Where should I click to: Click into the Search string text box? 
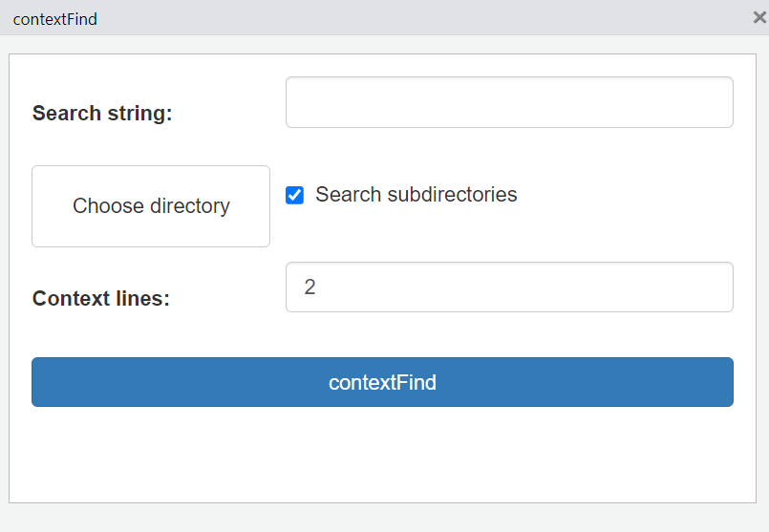508,102
